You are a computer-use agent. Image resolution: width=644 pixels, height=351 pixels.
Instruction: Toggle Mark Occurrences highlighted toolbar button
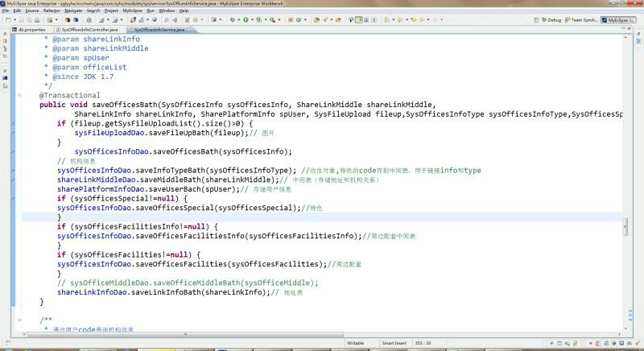point(361,19)
